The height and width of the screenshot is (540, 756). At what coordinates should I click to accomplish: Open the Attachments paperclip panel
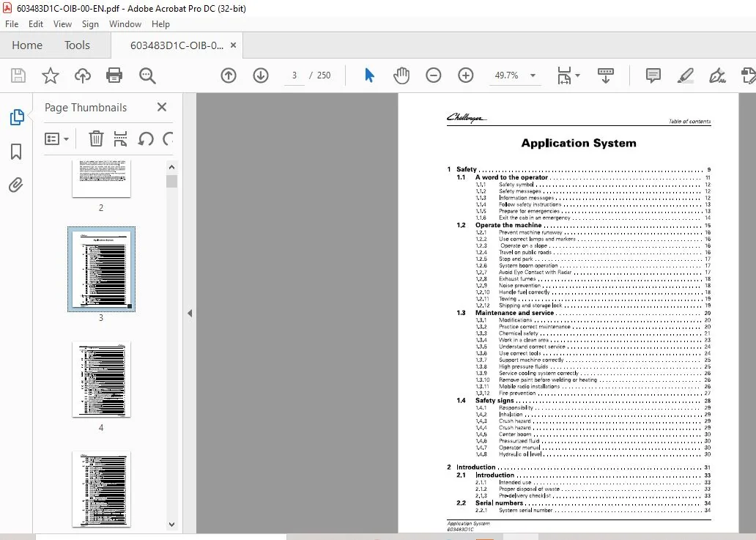pos(16,185)
